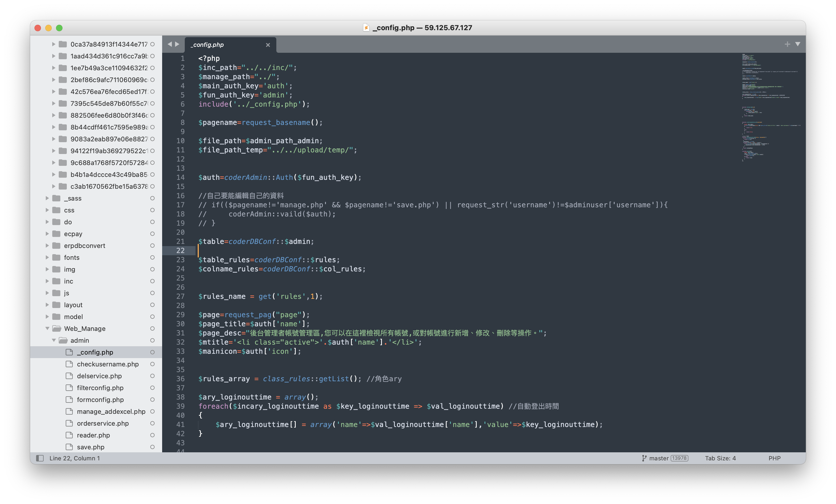Screen dimensions: 836x504
Task: Close the _config.php tab
Action: [x=268, y=45]
